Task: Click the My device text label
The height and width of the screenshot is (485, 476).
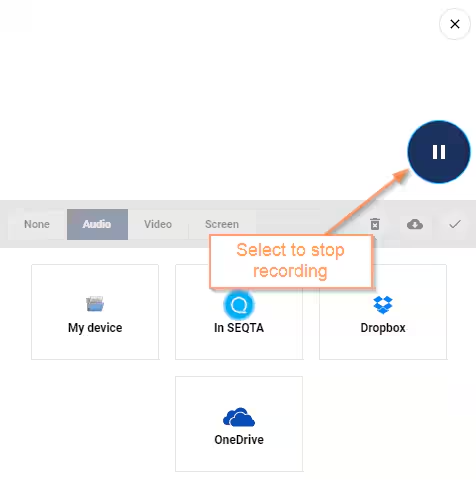Action: (95, 328)
